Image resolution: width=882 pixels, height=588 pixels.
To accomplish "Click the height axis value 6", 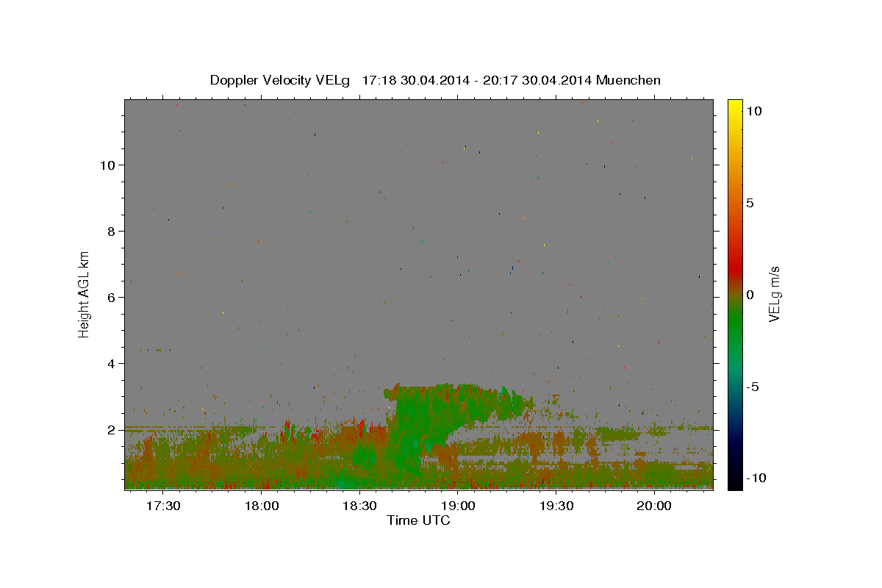I will [112, 298].
